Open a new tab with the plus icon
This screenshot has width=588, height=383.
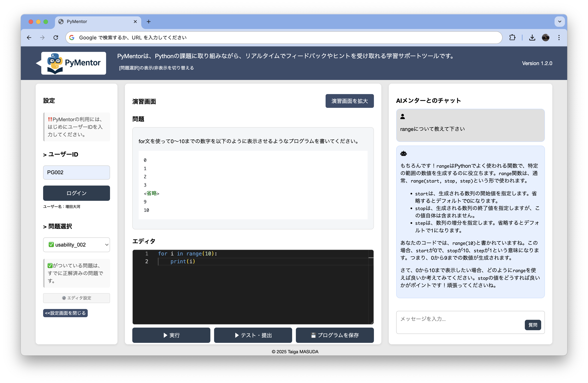[148, 22]
